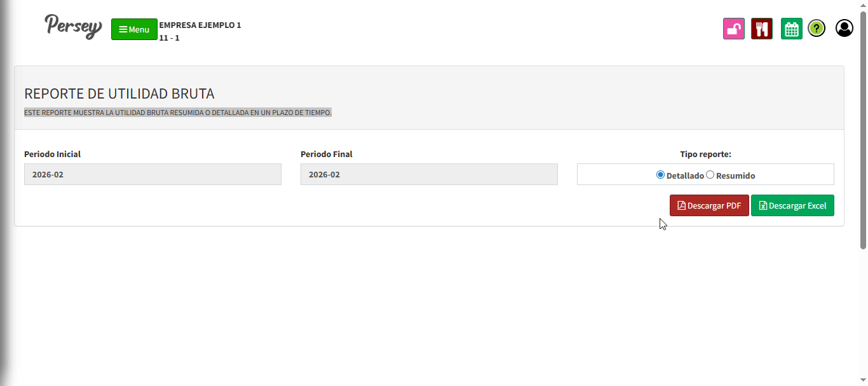Open the red fork-and-knife restaurant icon
868x386 pixels.
point(761,29)
